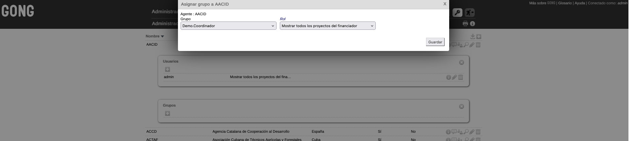
Task: Show info icon in ACCD row
Action: (x=448, y=132)
